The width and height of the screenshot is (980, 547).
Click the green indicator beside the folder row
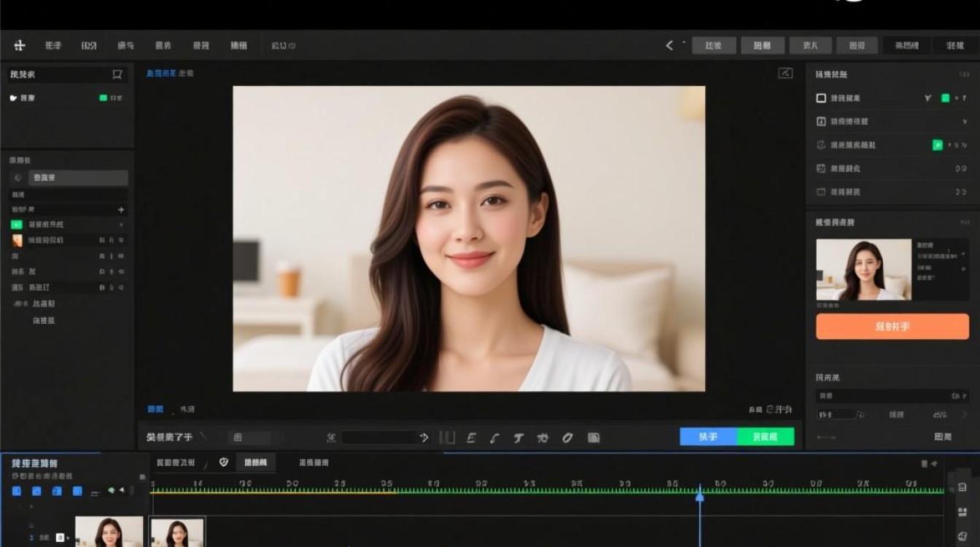[104, 98]
